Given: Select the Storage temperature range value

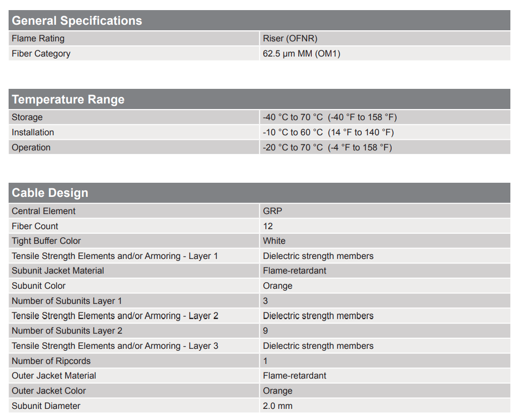Looking at the screenshot, I should point(329,117).
